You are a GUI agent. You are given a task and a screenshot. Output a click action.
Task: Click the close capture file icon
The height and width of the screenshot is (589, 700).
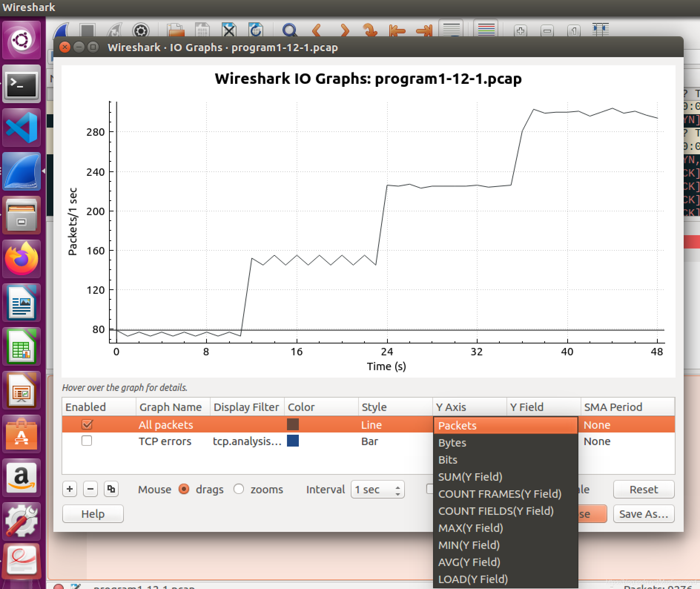(x=229, y=30)
